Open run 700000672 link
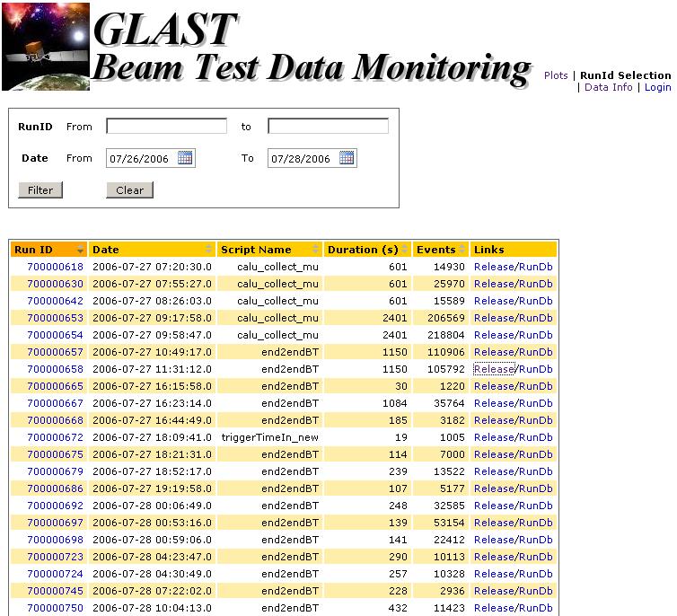The height and width of the screenshot is (616, 677). pos(56,437)
